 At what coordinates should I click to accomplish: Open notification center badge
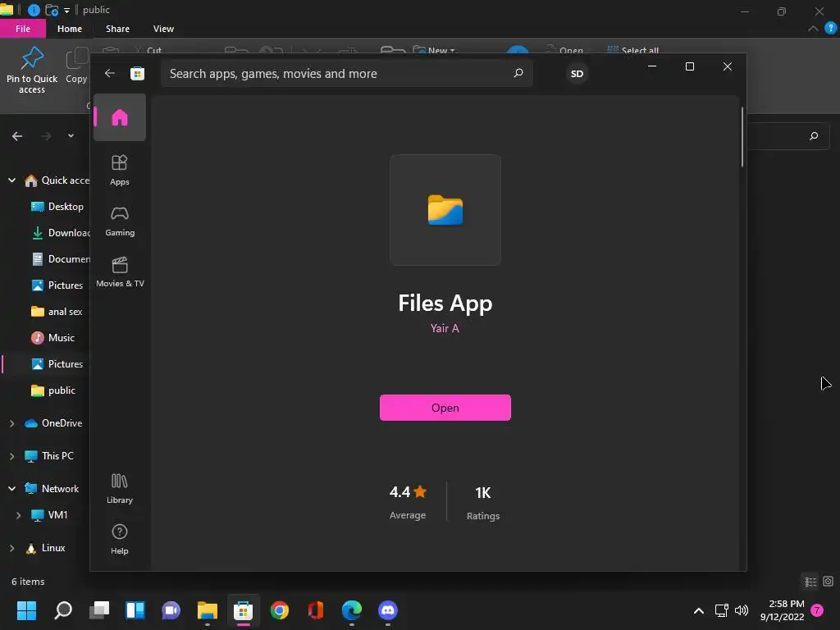coord(817,610)
